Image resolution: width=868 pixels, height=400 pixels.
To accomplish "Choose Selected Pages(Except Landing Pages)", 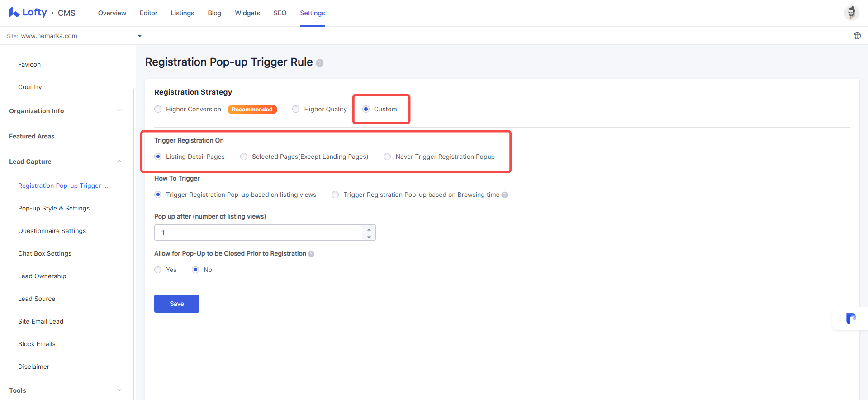I will click(x=244, y=157).
